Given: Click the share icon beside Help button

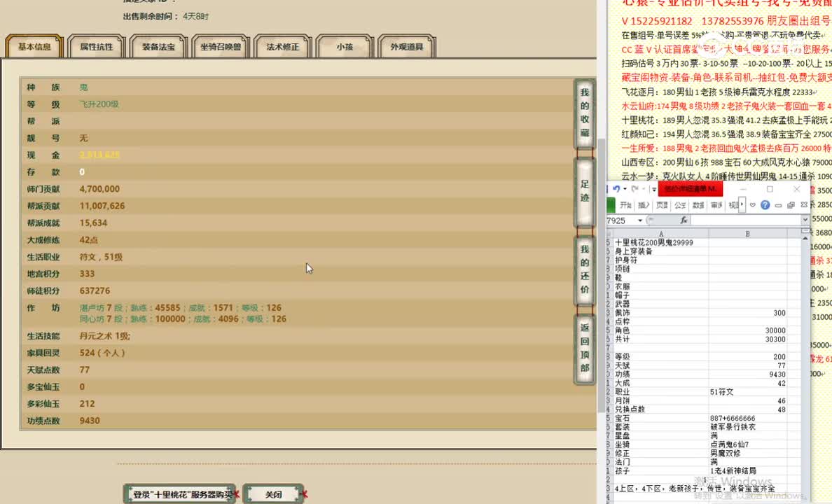Looking at the screenshot, I should click(x=778, y=205).
